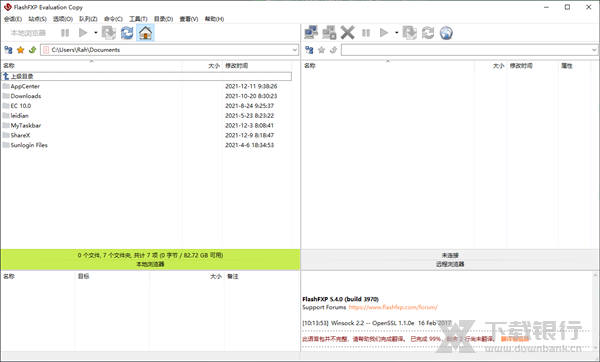
Task: Sort remote list by 名称 column
Action: [388, 66]
